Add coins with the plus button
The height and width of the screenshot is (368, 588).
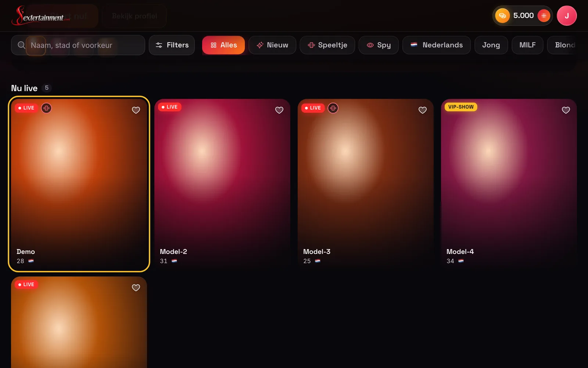click(544, 15)
